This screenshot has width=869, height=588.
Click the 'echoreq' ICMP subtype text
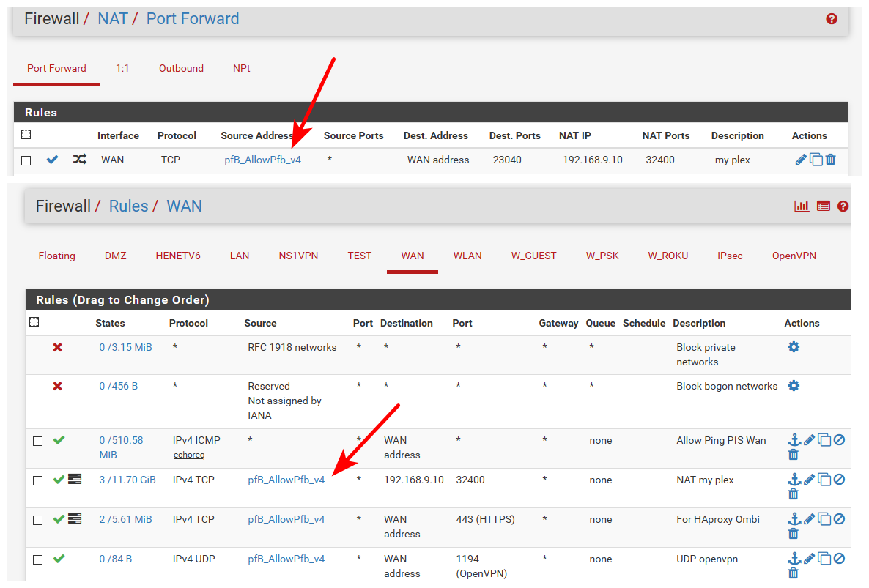click(189, 455)
